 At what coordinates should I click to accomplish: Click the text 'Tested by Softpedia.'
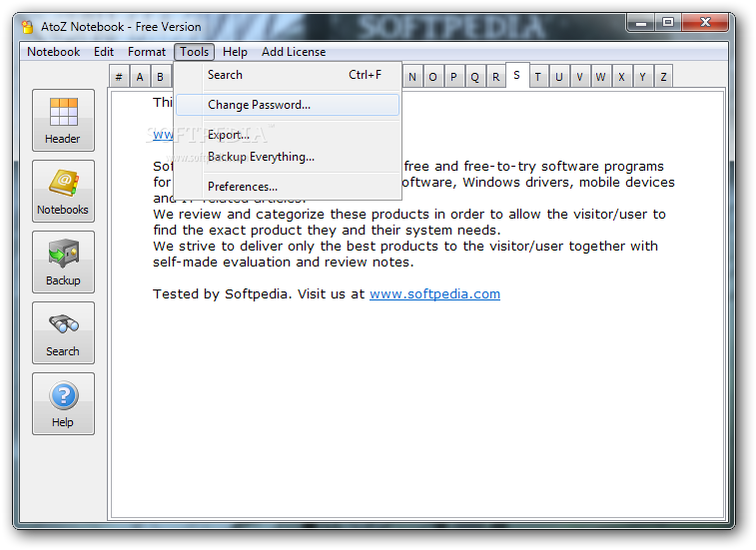223,294
